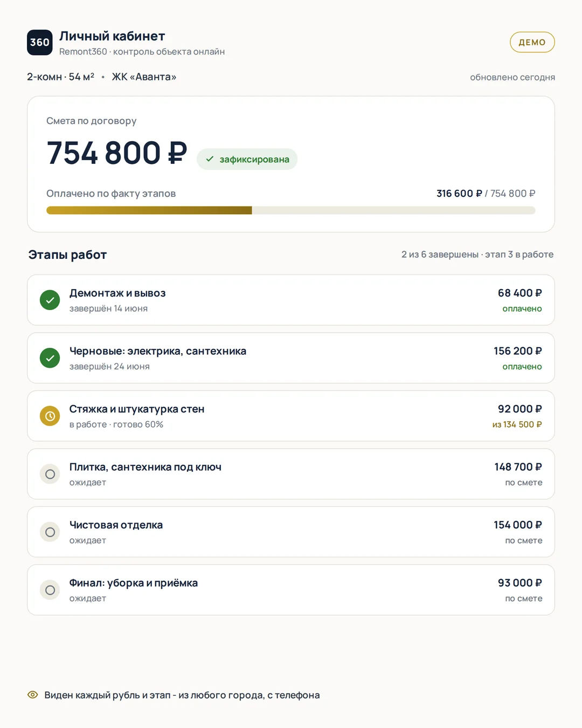The width and height of the screenshot is (582, 728).
Task: Click завершён 14 июня text
Action: coord(108,308)
